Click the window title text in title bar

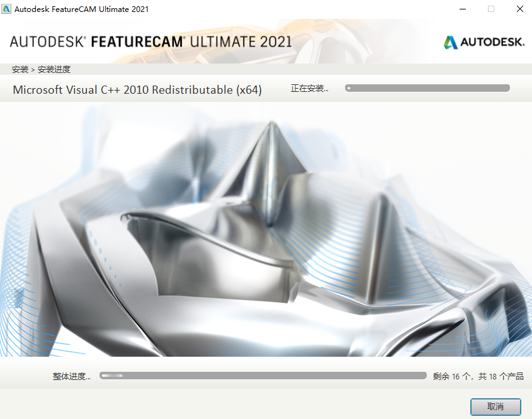pos(81,9)
